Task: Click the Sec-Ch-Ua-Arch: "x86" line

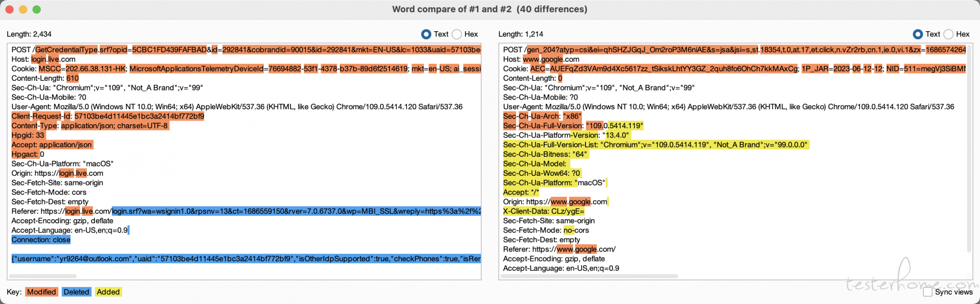Action: tap(542, 116)
